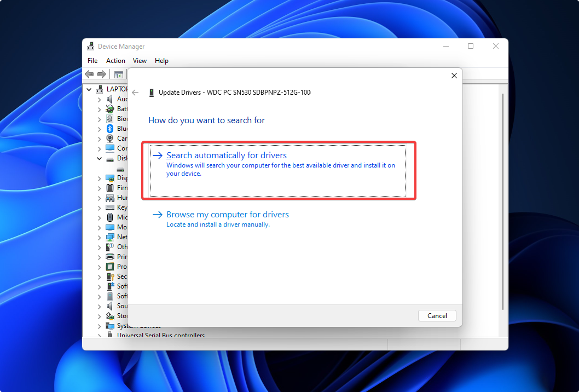
Task: Close the Update Drivers dialog with X
Action: coord(454,76)
